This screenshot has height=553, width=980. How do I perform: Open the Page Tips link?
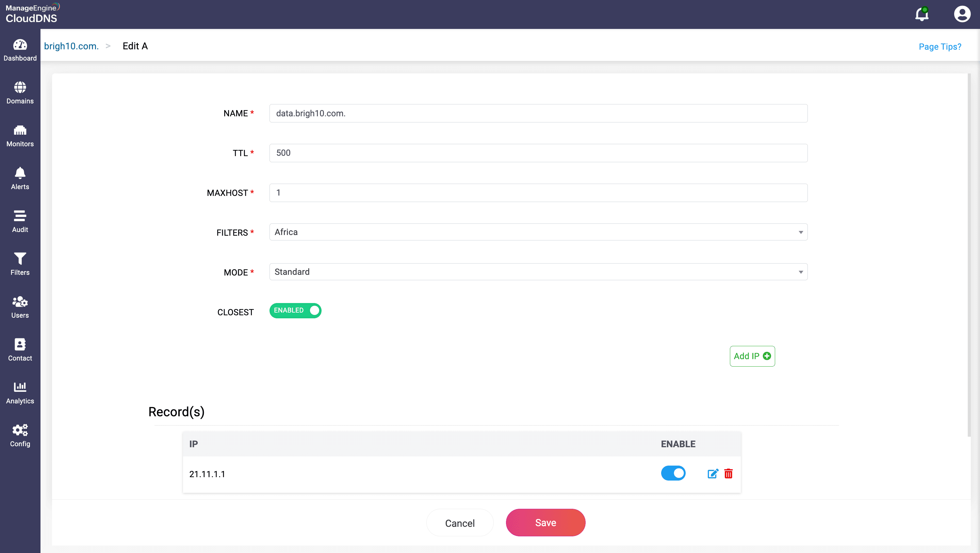(x=940, y=46)
